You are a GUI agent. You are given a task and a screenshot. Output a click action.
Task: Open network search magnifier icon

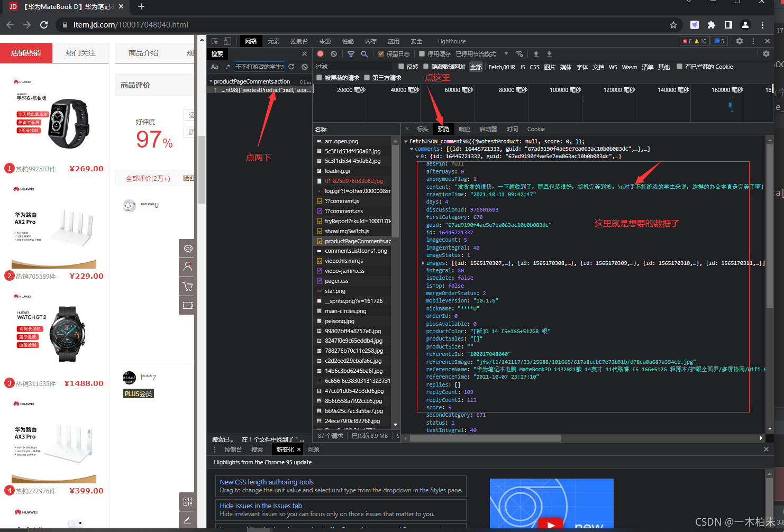click(364, 54)
